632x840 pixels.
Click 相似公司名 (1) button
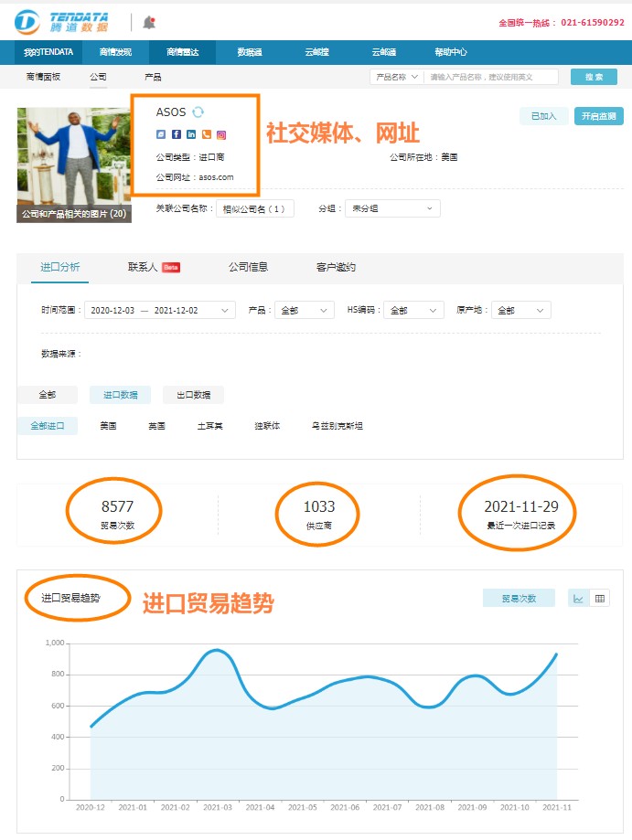(254, 209)
